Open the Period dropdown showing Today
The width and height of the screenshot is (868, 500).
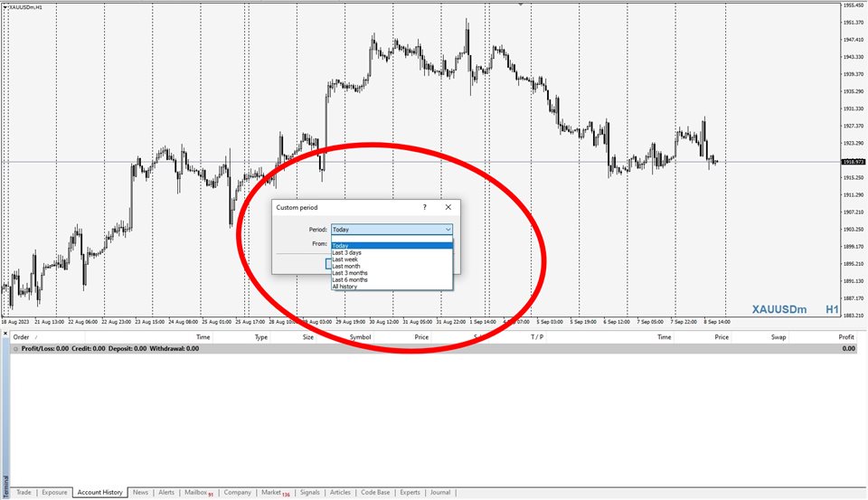(392, 230)
